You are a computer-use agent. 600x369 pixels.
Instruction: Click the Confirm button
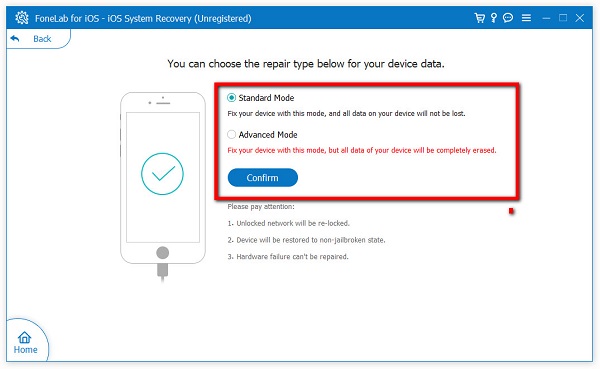tap(262, 178)
